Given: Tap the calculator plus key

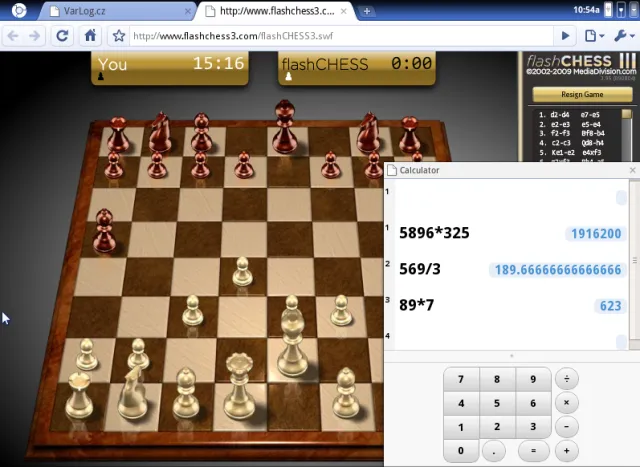Looking at the screenshot, I should pos(566,451).
